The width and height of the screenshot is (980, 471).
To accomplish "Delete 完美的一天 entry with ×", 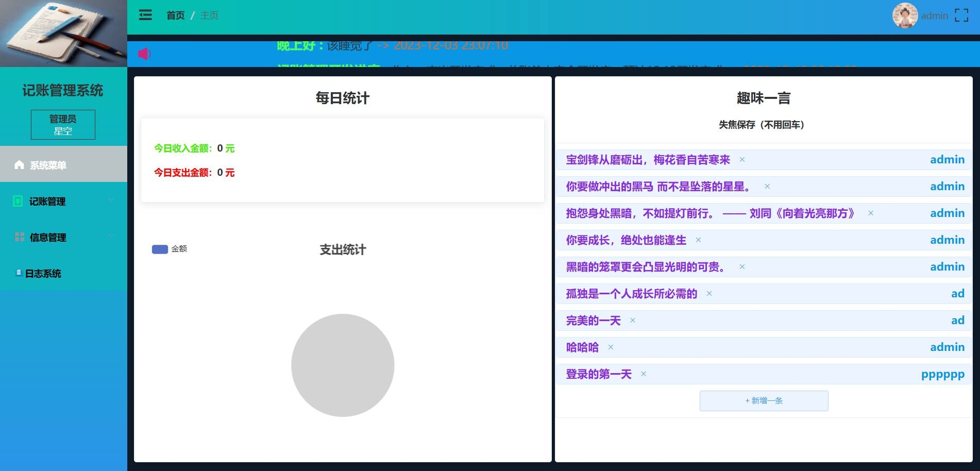I will point(632,321).
